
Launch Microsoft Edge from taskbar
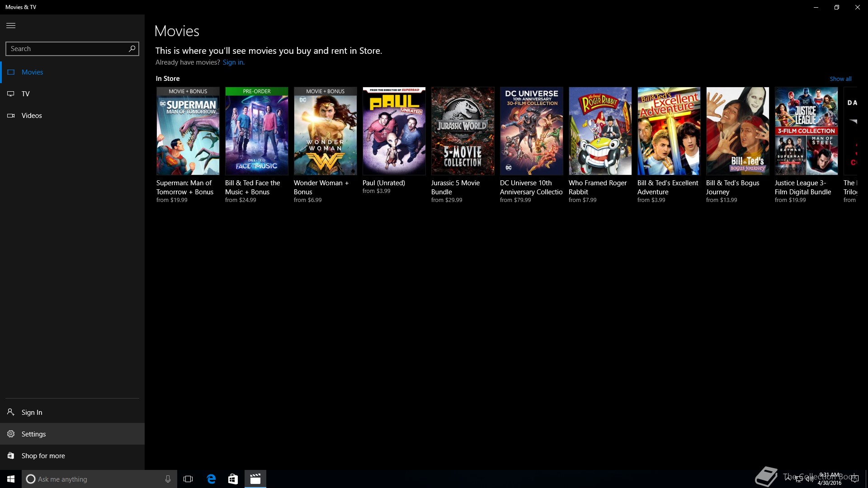[211, 479]
